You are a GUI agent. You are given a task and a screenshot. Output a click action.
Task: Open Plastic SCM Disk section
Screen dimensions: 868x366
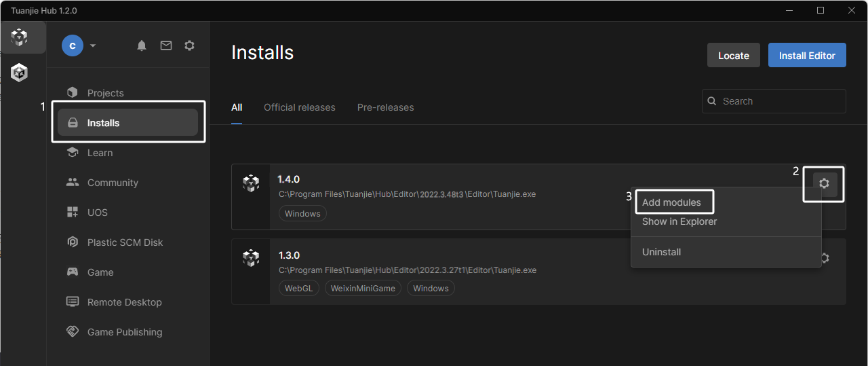pyautogui.click(x=125, y=242)
